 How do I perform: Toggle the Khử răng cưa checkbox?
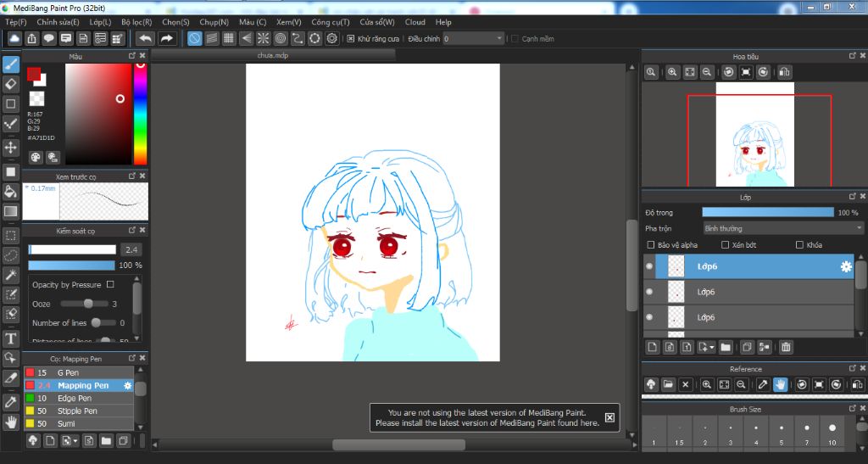pos(351,39)
